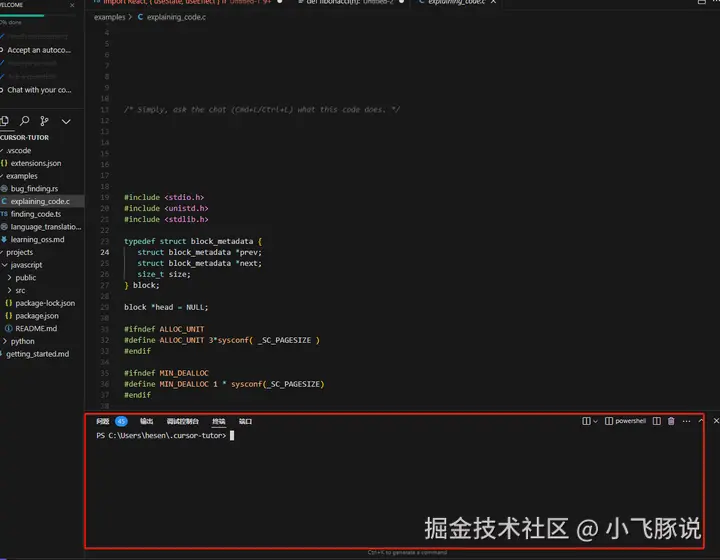Click the split terminal icon
The height and width of the screenshot is (560, 720).
586,421
